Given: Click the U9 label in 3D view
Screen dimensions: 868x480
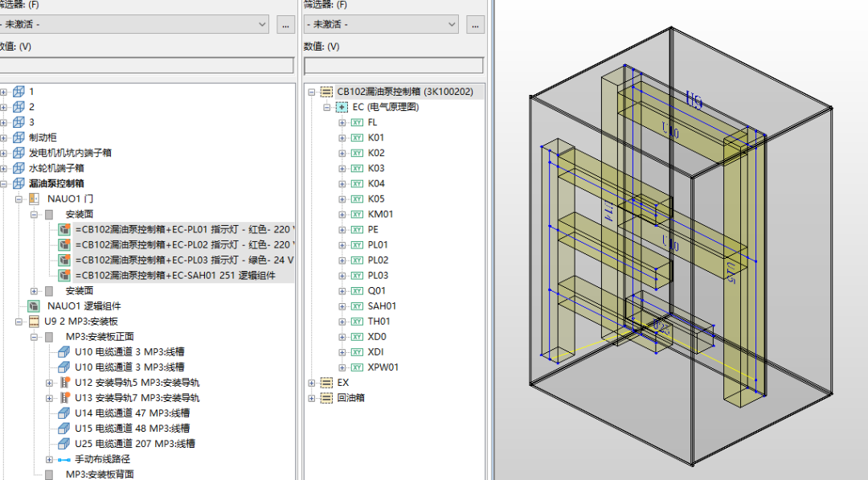Looking at the screenshot, I should coord(694,101).
